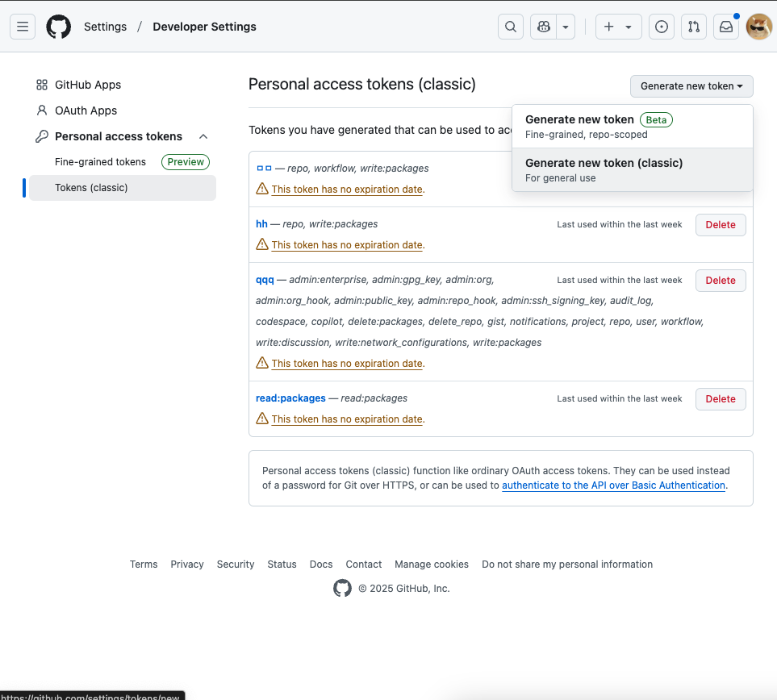Viewport: 777px width, 700px height.
Task: Click Manage cookies in footer
Action: (x=432, y=565)
